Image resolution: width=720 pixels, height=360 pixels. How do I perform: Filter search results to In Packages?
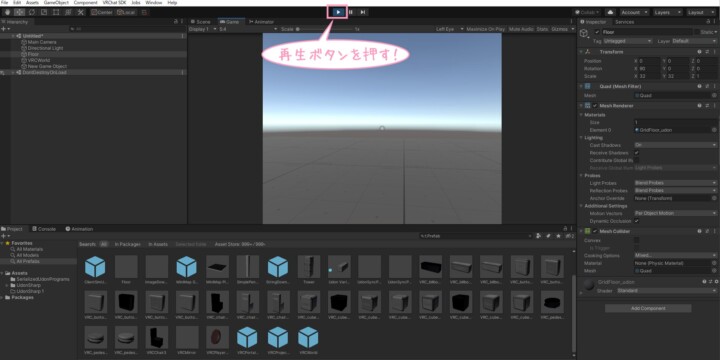(127, 244)
